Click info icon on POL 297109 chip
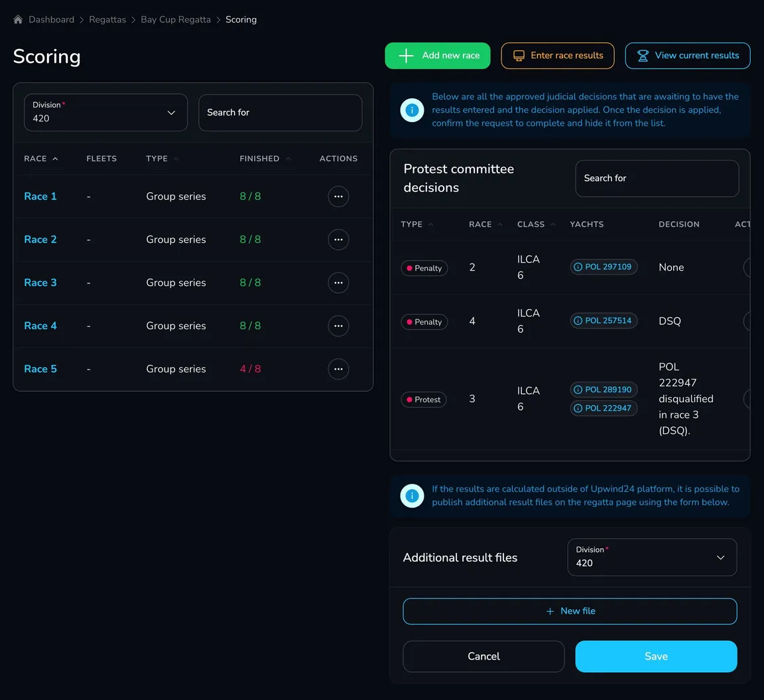The width and height of the screenshot is (764, 700). pos(578,267)
